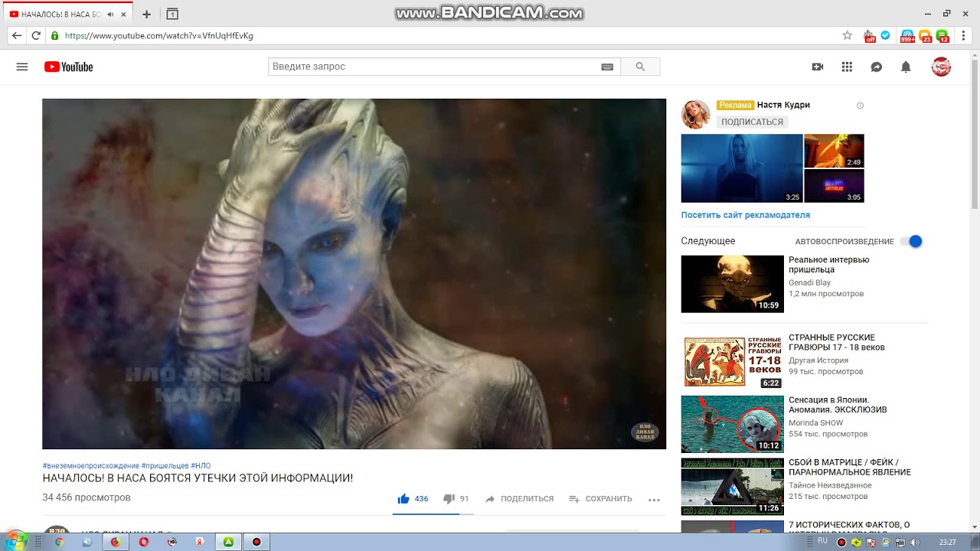Viewport: 980px width, 551px height.
Task: Open the notifications bell
Action: (x=906, y=67)
